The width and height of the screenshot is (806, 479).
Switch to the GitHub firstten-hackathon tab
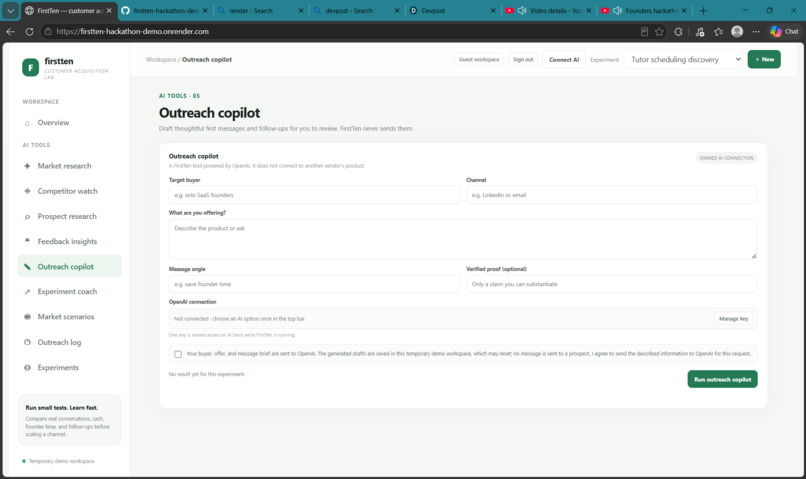tap(164, 10)
